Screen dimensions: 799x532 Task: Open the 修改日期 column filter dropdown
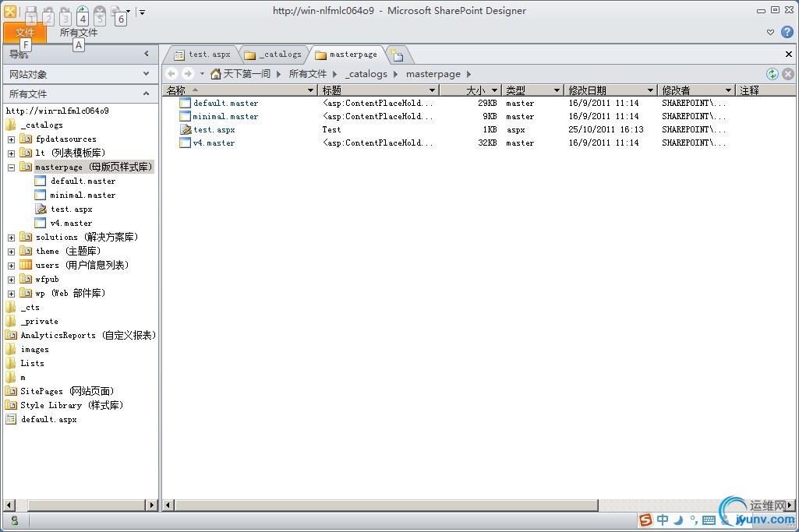(650, 90)
